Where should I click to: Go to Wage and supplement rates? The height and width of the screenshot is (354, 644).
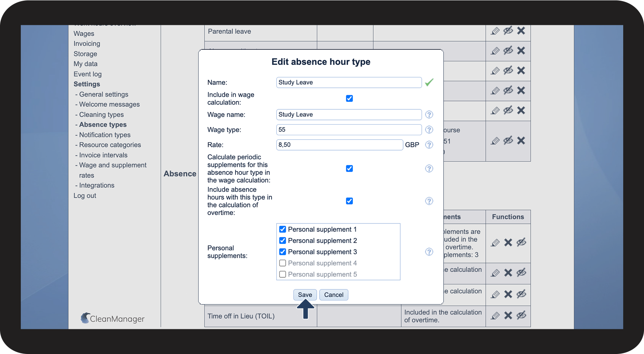113,170
